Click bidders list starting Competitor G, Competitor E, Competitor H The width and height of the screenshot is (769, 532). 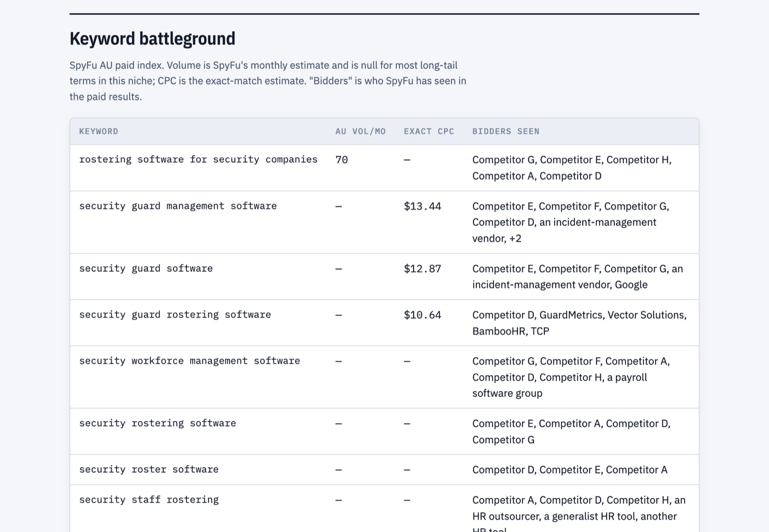tap(572, 168)
